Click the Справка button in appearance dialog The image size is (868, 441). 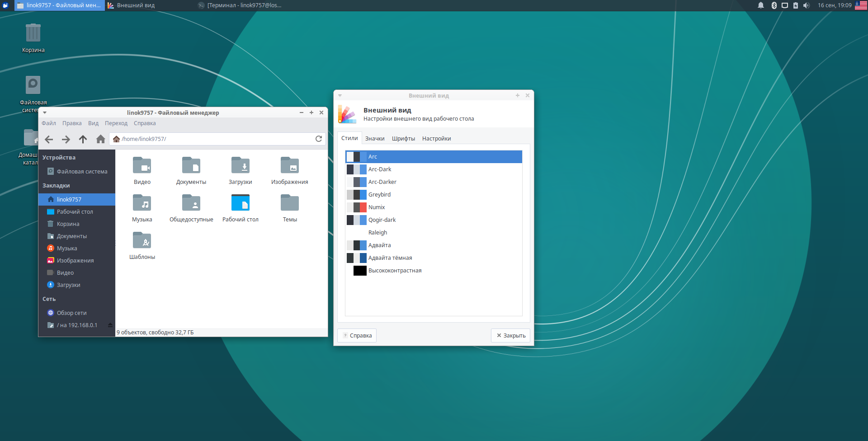point(357,335)
